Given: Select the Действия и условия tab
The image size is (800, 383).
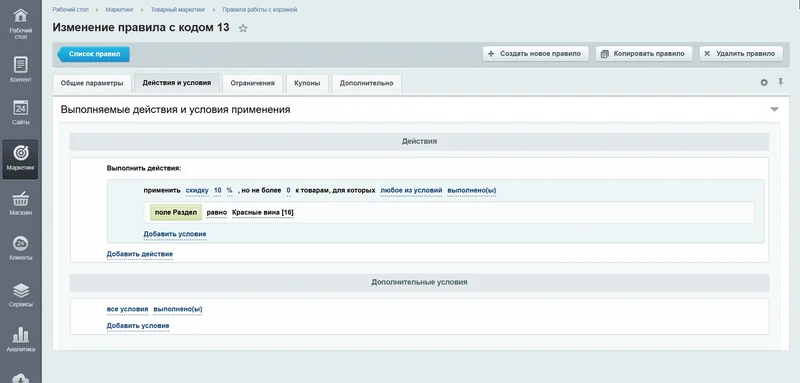Looking at the screenshot, I should [177, 83].
